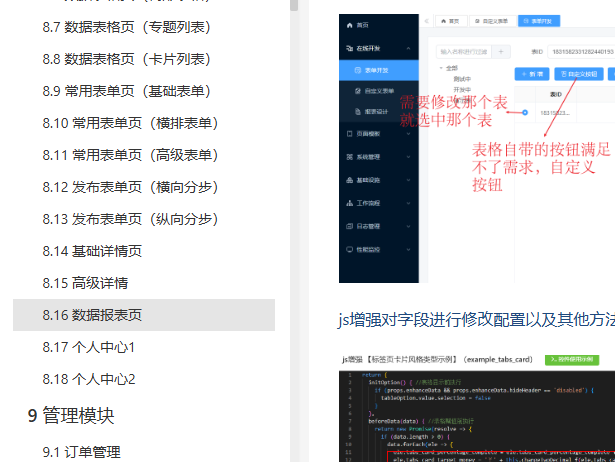Click the 表单开发 sidebar icon
The image size is (615, 462).
tap(358, 71)
